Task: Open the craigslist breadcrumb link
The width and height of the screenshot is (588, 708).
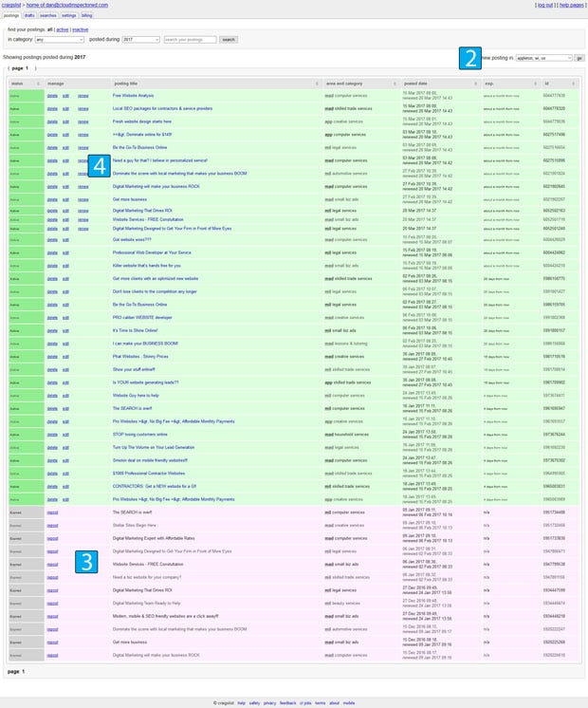Action: (11, 5)
